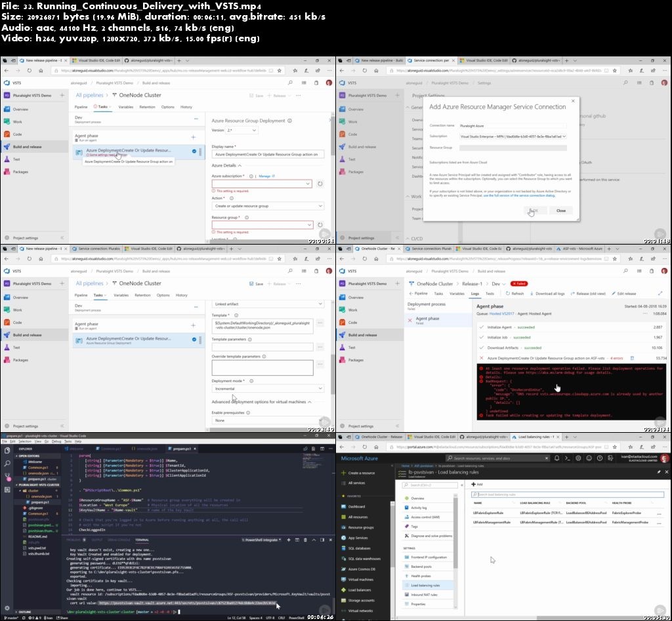
Task: Open the full version service connection dialog link
Action: [x=519, y=195]
